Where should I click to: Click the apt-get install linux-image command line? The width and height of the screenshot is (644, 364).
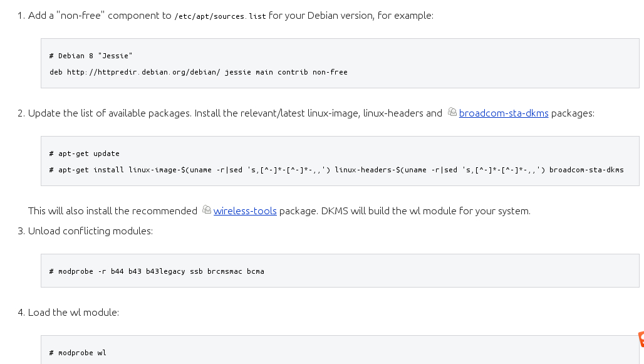click(x=336, y=170)
